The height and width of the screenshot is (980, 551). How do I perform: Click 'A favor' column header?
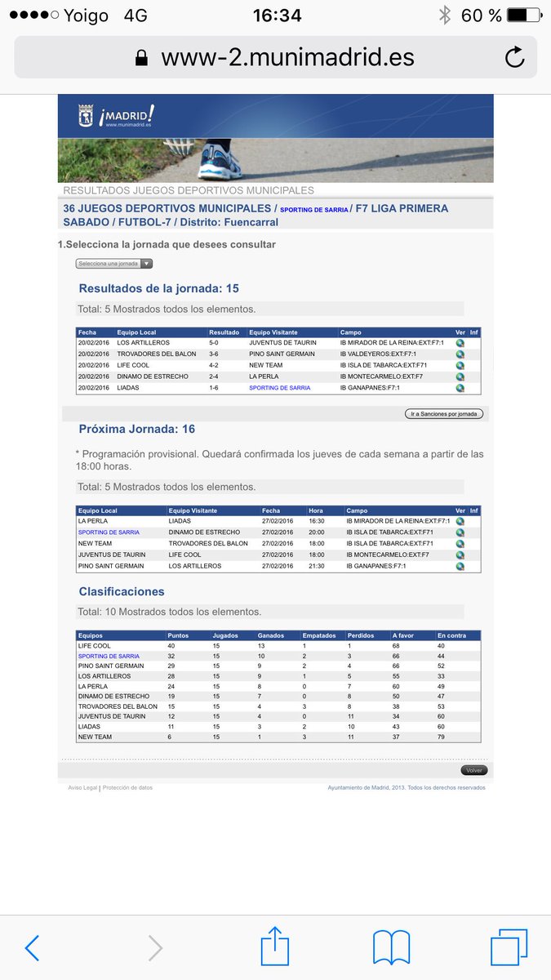coord(404,635)
